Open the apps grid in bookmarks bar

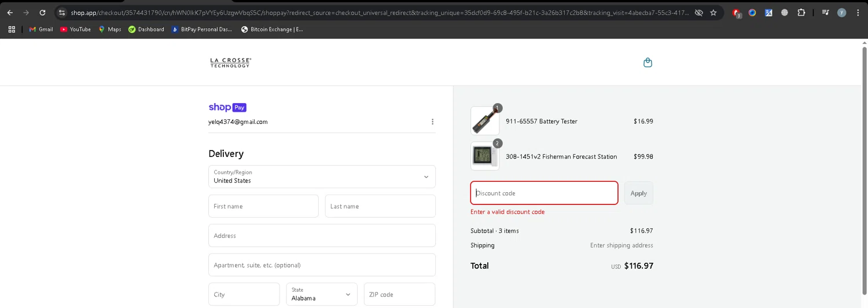tap(12, 29)
